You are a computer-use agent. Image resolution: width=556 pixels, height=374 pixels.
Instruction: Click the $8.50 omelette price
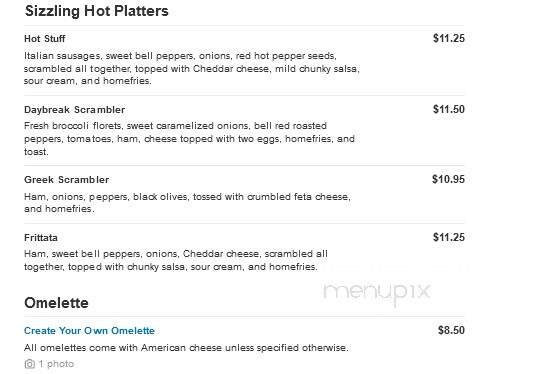pyautogui.click(x=451, y=330)
